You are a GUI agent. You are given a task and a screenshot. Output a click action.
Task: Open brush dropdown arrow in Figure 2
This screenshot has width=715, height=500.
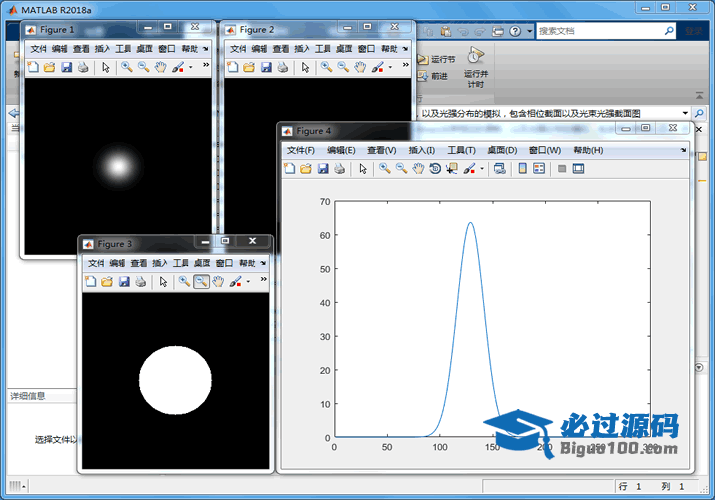click(390, 67)
